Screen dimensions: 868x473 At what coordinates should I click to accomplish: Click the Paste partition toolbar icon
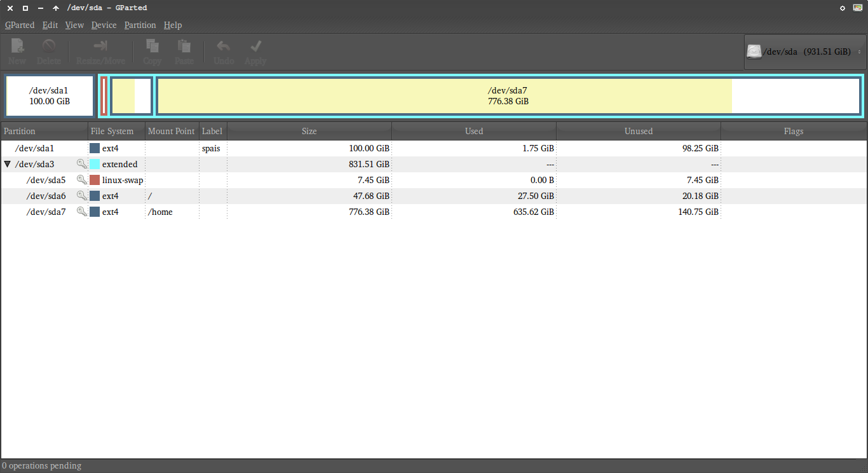(184, 46)
